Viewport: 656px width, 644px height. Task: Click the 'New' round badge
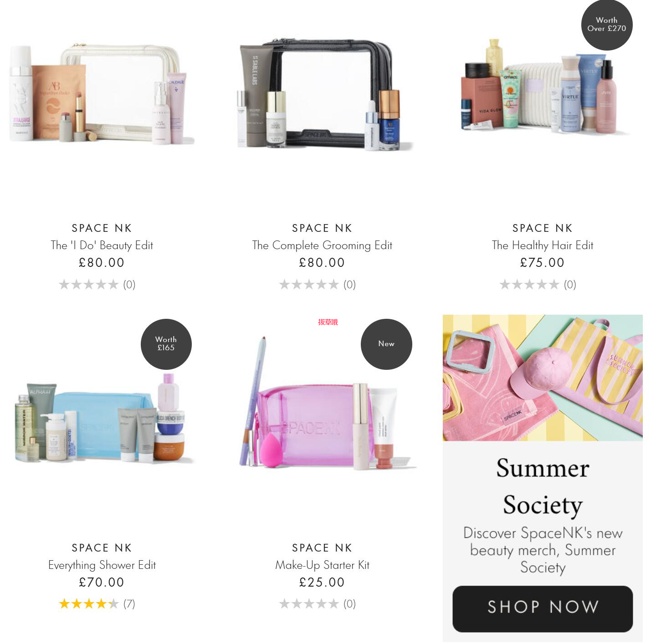tap(386, 344)
